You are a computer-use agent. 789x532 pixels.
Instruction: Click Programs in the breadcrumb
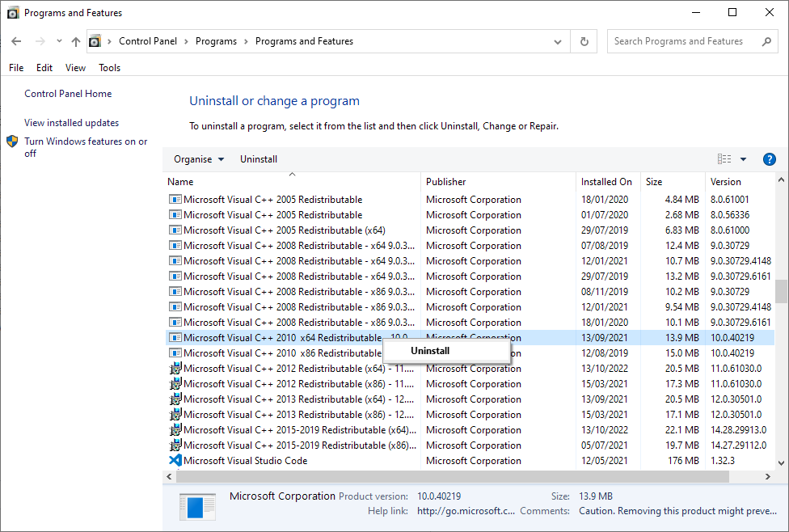click(216, 41)
